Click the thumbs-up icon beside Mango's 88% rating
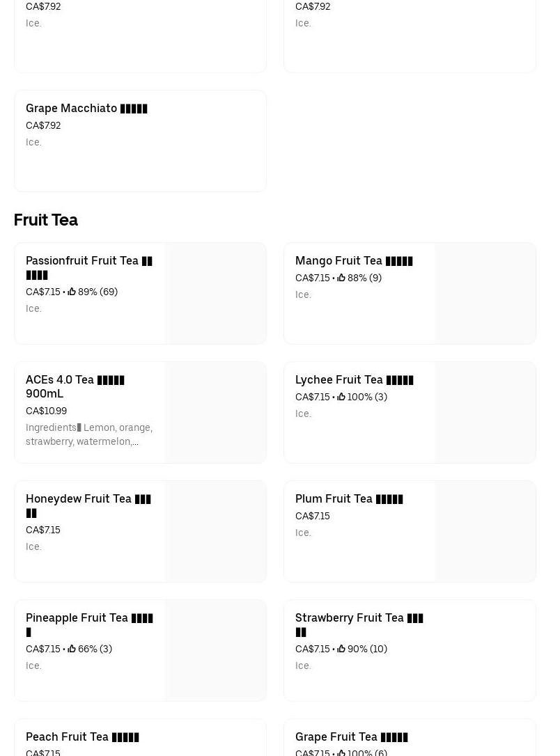Screen dimensions: 560x756 coord(341,278)
